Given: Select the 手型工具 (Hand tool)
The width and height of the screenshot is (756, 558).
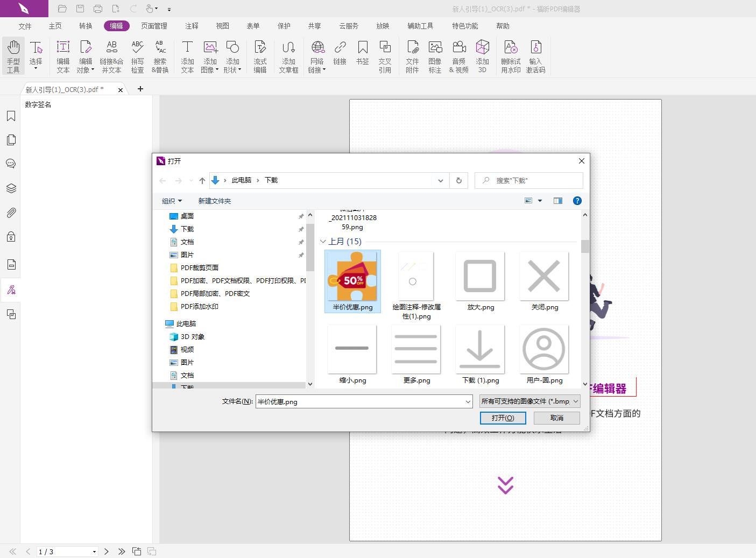Looking at the screenshot, I should (13, 56).
